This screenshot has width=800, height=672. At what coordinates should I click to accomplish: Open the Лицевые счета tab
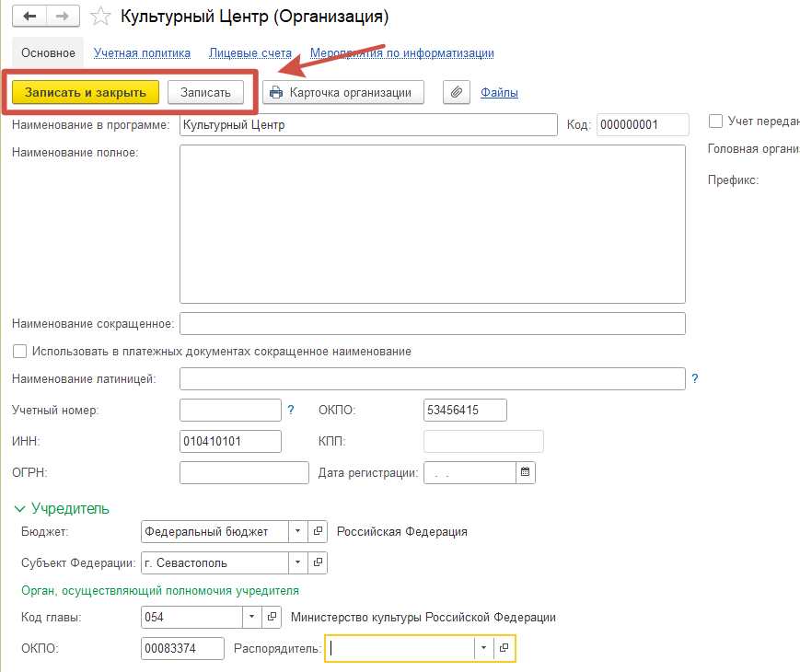[250, 53]
